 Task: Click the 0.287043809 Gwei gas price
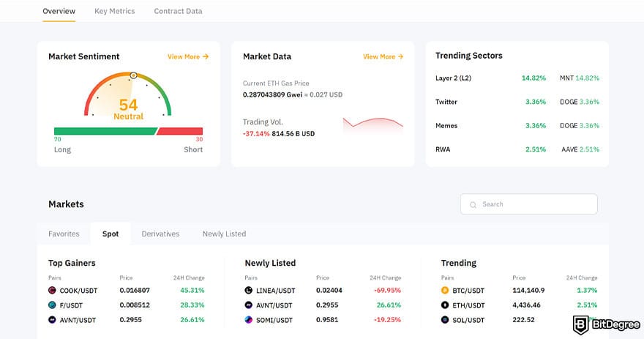pos(272,94)
